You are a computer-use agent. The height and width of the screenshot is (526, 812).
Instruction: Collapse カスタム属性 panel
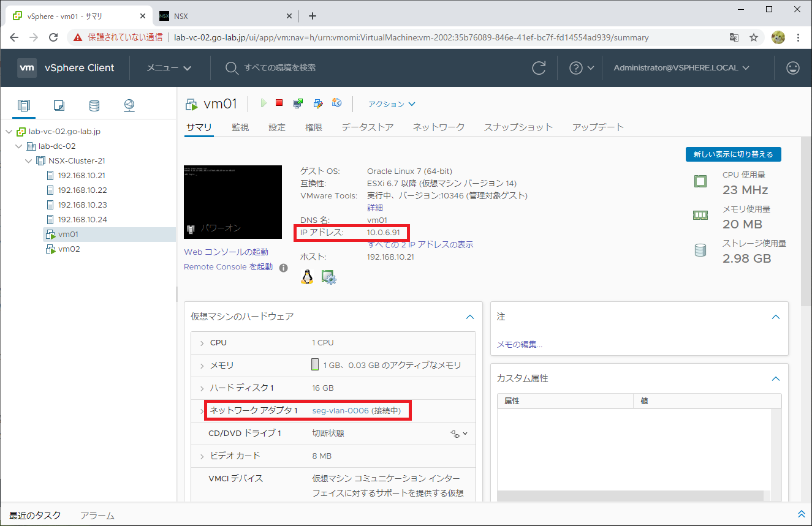[x=776, y=379]
